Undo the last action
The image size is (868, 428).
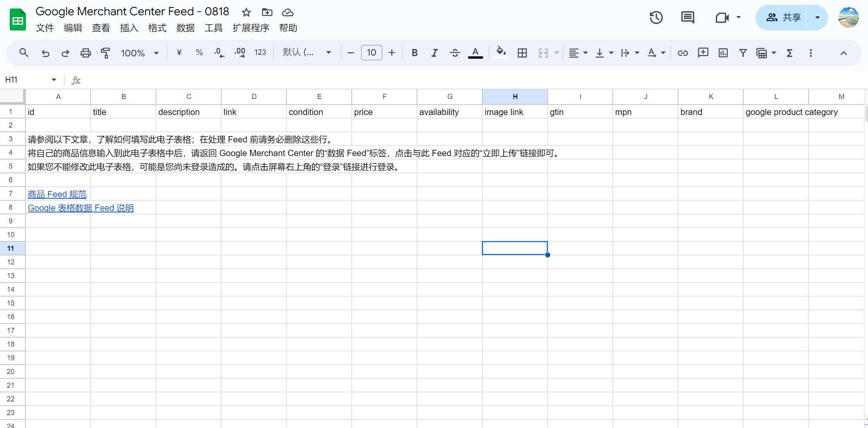45,53
